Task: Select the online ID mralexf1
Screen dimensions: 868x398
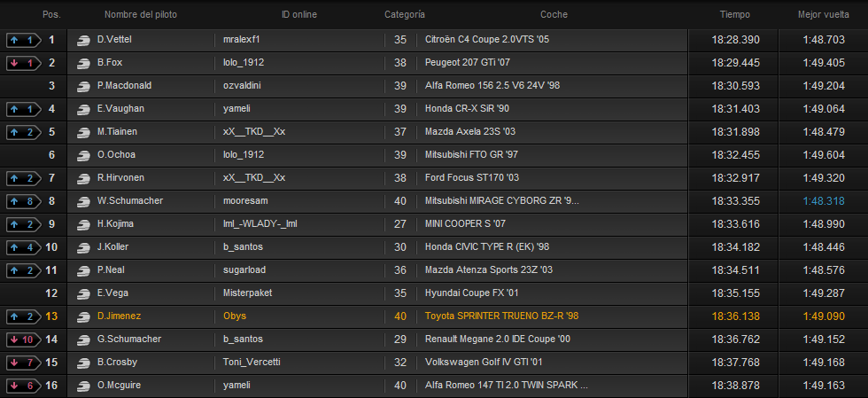Action: point(242,40)
